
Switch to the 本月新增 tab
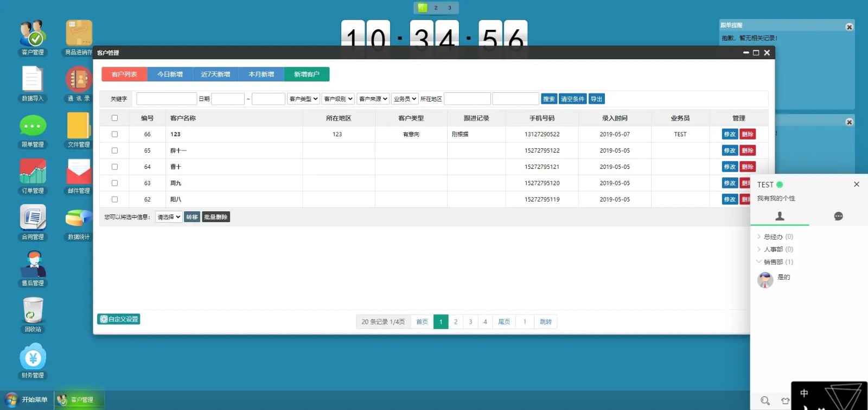(x=261, y=74)
